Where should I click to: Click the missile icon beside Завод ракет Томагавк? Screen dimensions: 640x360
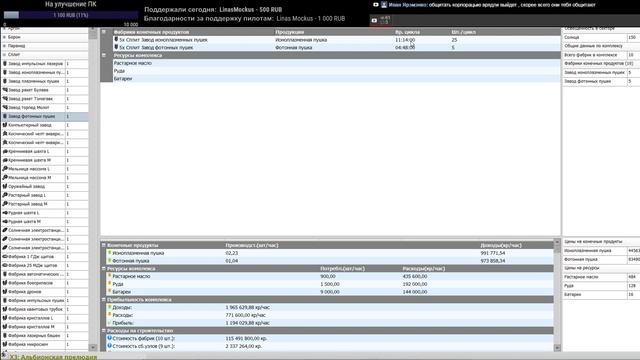click(5, 99)
